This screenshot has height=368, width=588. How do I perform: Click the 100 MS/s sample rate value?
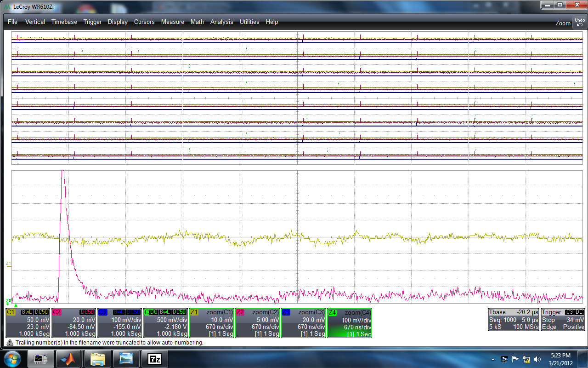coord(526,327)
